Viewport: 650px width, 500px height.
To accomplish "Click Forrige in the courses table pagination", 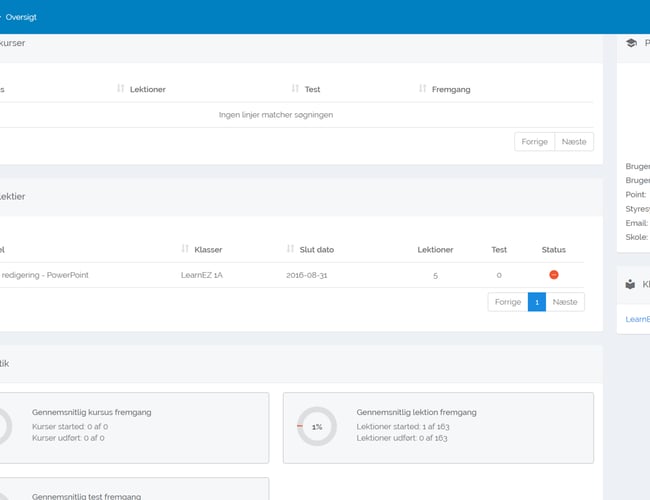I will (x=534, y=142).
